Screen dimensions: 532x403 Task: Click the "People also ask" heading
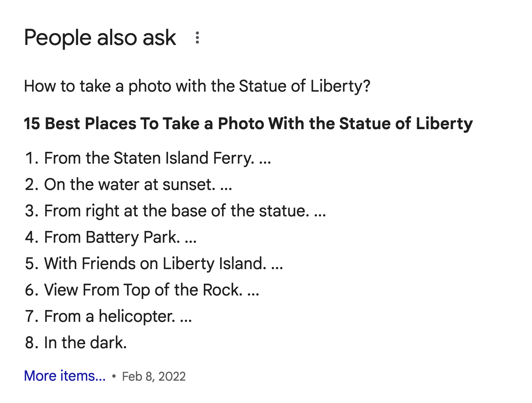100,38
